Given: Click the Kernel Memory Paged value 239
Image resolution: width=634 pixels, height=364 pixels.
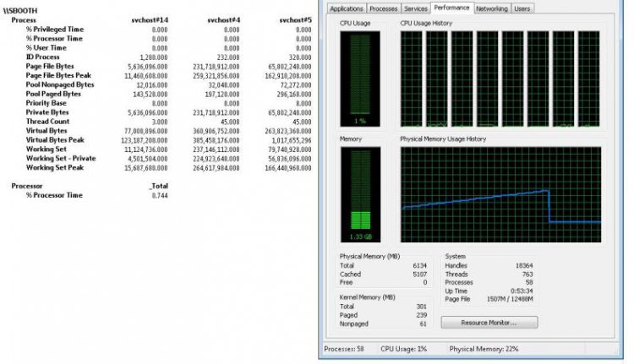Looking at the screenshot, I should tap(421, 315).
